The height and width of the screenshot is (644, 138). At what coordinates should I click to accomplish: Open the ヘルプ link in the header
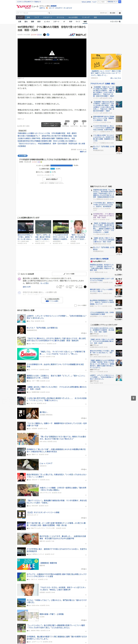point(94,2)
